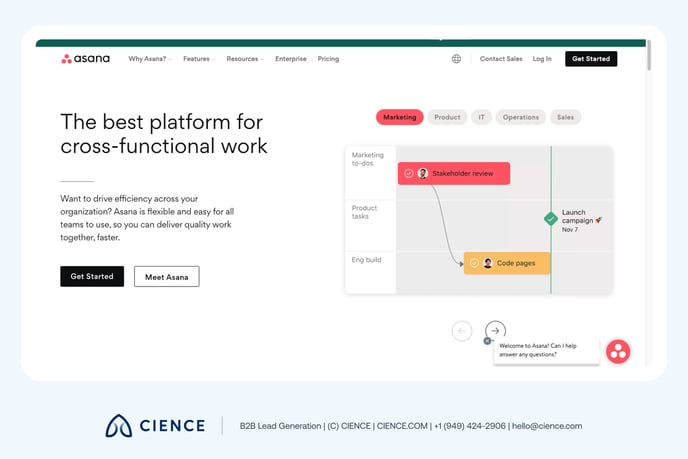The image size is (688, 459).
Task: Select the Product tab pill
Action: tap(447, 117)
